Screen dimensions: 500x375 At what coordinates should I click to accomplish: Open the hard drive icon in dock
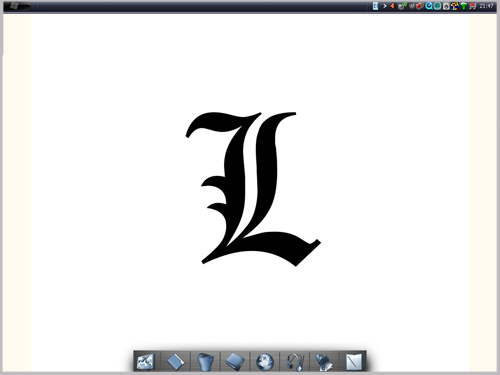[235, 362]
